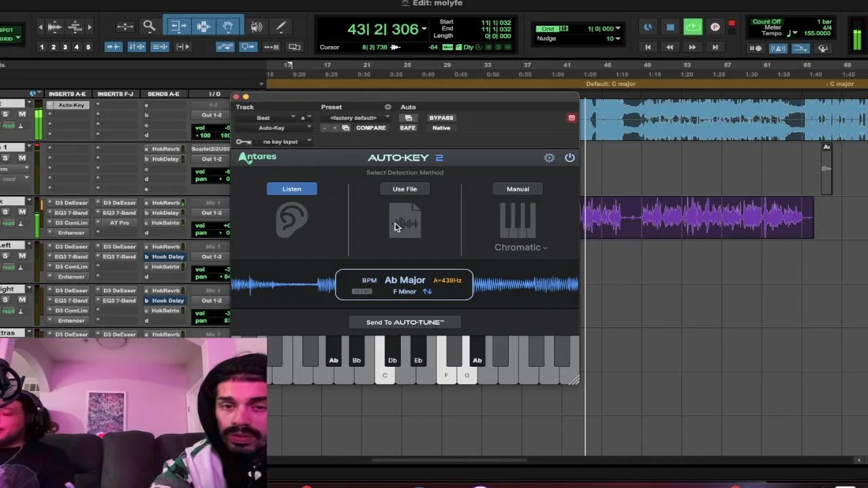Select the Manual detection tab

pos(517,189)
